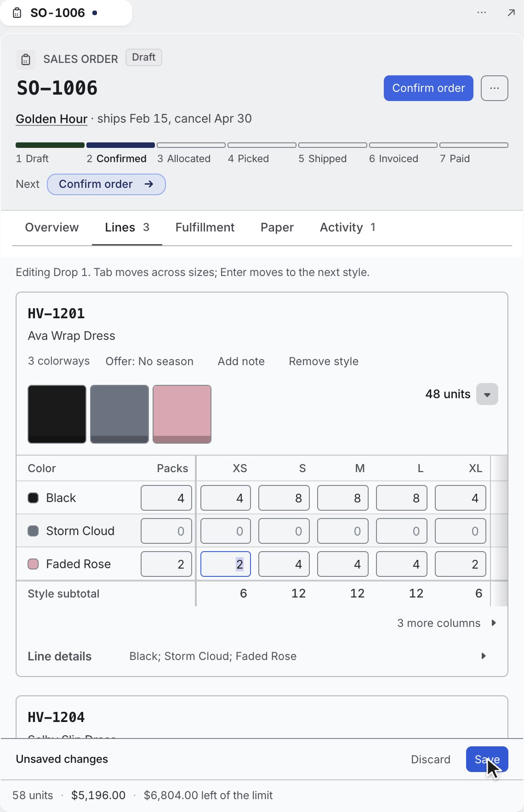Click the Picked progress step
The image size is (524, 812).
pyautogui.click(x=262, y=153)
